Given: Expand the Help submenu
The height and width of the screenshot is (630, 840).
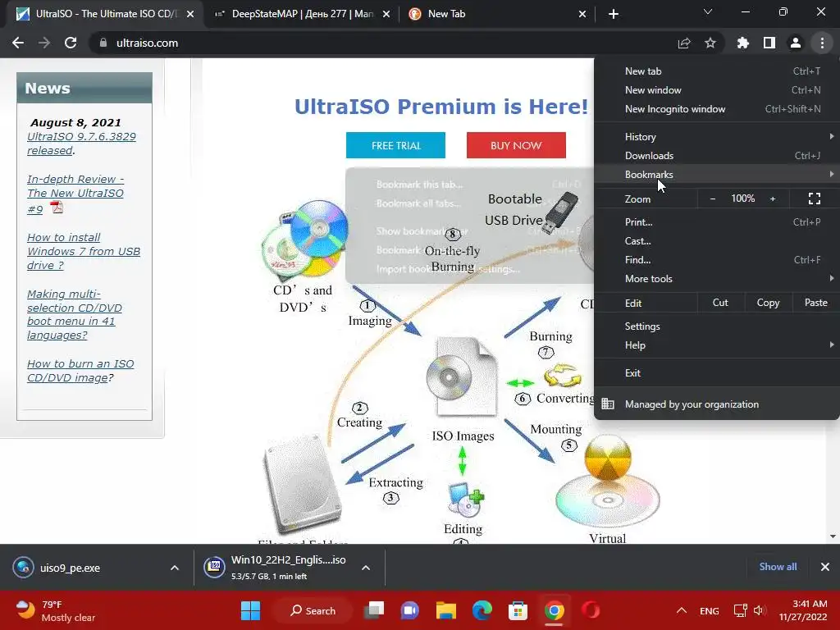Looking at the screenshot, I should click(717, 345).
